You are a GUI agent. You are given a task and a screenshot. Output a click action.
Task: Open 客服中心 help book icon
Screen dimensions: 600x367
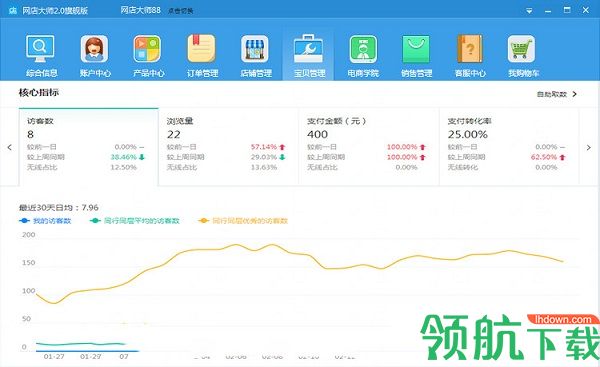pos(470,49)
